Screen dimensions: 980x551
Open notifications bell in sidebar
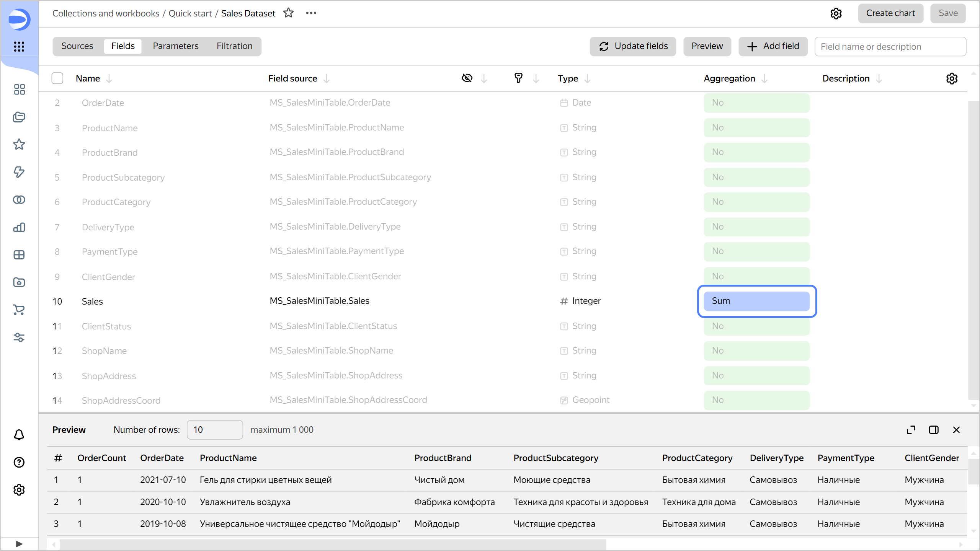click(x=19, y=435)
